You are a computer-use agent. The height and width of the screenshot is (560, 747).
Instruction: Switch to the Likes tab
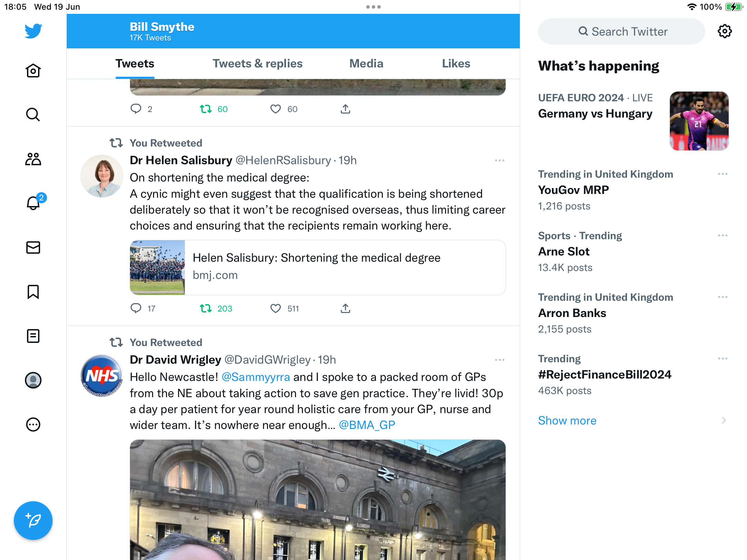[x=456, y=64]
